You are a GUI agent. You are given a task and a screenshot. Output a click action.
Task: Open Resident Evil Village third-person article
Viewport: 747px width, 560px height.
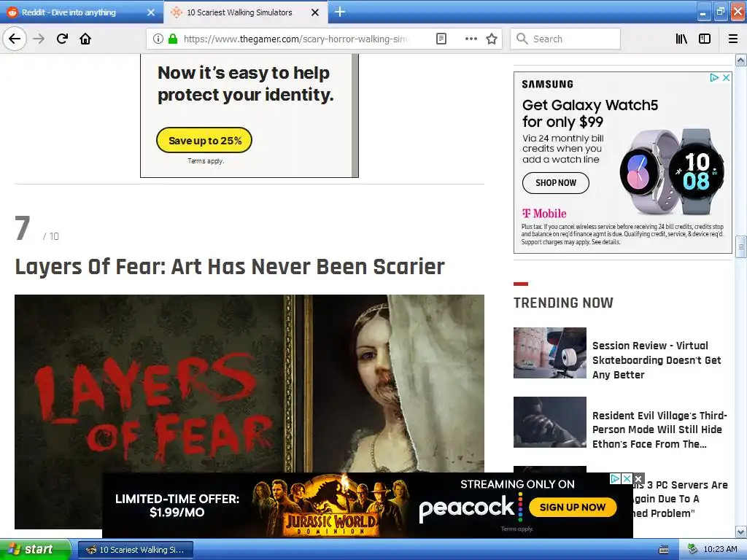coord(659,429)
